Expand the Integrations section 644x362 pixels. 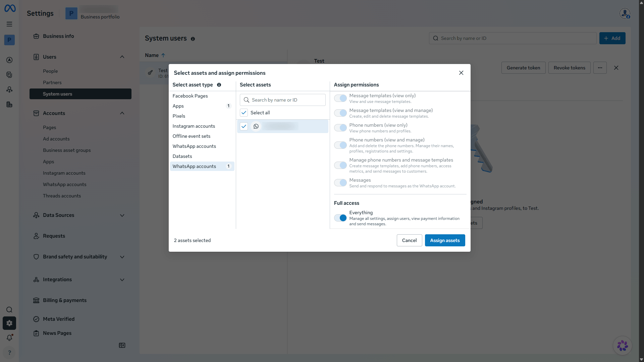122,280
